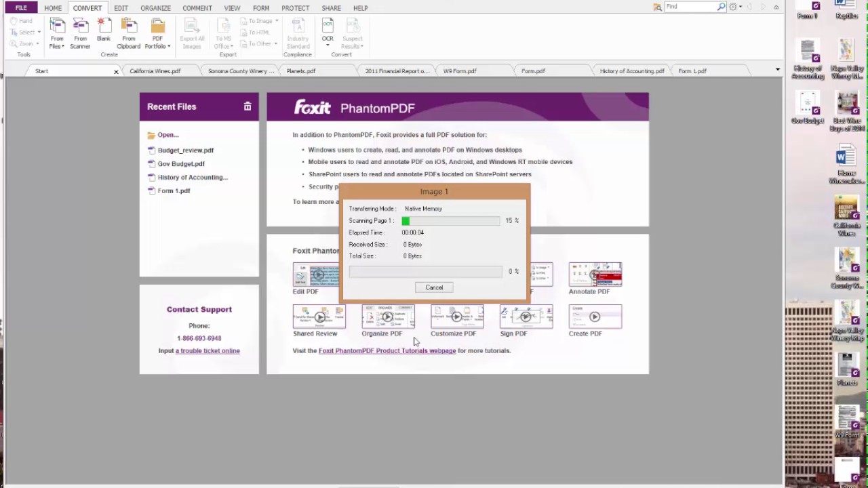The height and width of the screenshot is (488, 868).
Task: Close the Start tab
Action: [116, 71]
